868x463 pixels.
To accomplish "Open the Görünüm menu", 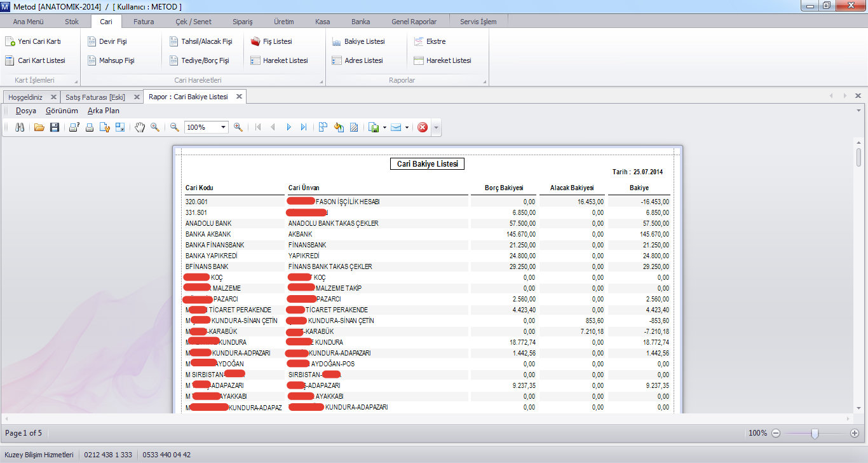I will [62, 111].
